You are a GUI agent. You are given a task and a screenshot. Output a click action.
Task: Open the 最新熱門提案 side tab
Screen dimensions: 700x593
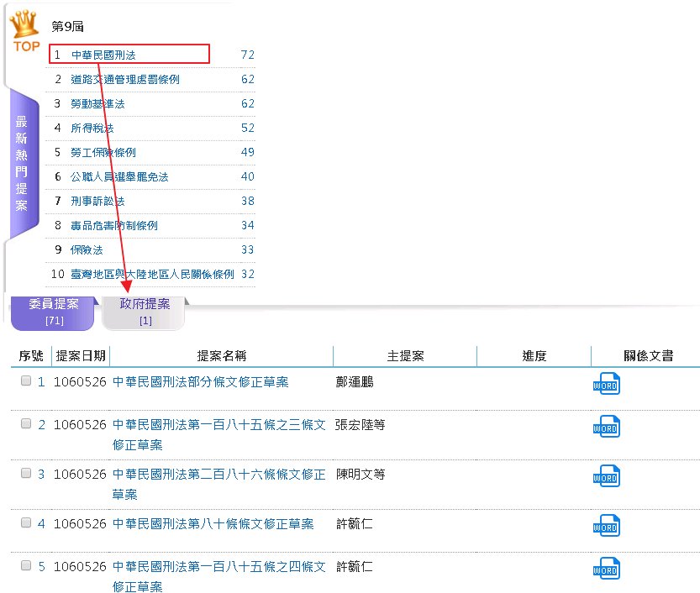pos(22,163)
